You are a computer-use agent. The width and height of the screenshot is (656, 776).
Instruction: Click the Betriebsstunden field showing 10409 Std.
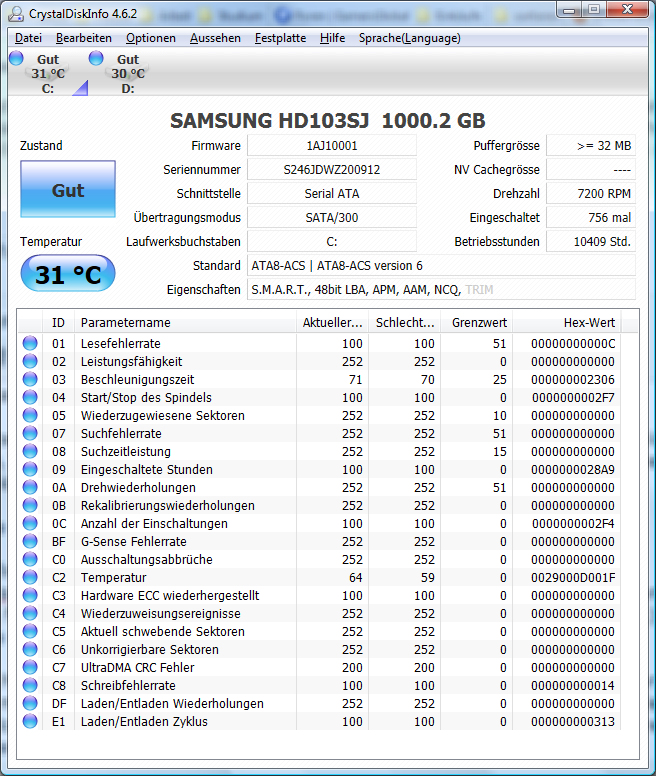(x=591, y=242)
